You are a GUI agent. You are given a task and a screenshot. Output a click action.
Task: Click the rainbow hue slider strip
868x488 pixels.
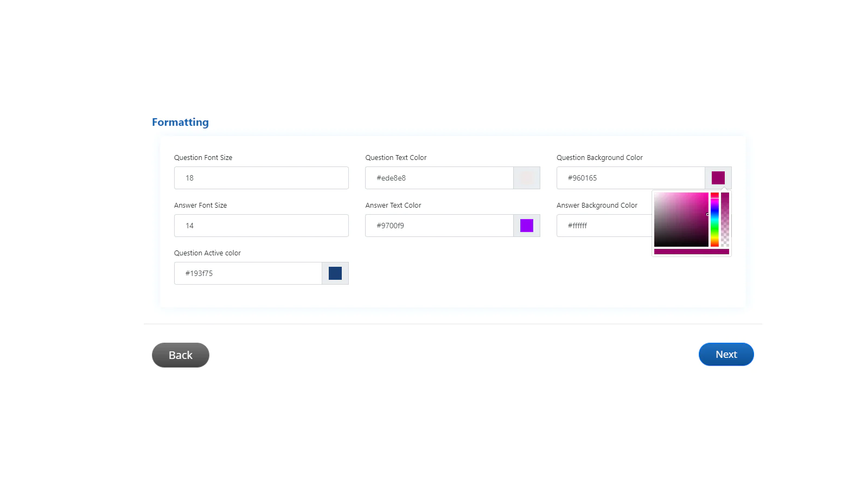pyautogui.click(x=714, y=220)
